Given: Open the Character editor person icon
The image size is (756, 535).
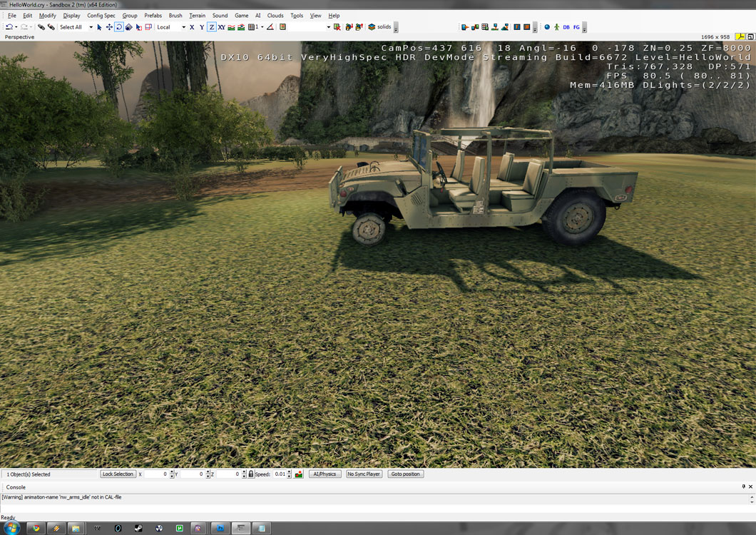Looking at the screenshot, I should click(x=556, y=27).
